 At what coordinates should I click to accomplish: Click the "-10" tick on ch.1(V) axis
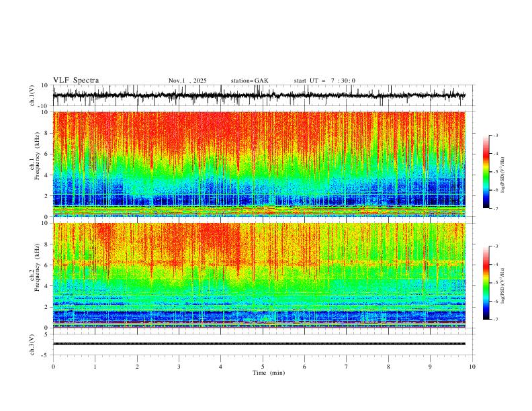pyautogui.click(x=44, y=106)
